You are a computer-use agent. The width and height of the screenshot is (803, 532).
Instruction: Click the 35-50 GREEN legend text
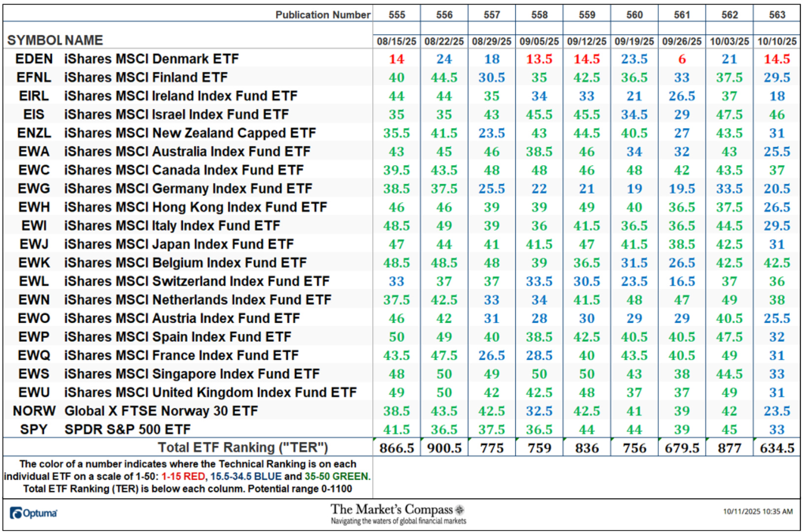(x=336, y=476)
